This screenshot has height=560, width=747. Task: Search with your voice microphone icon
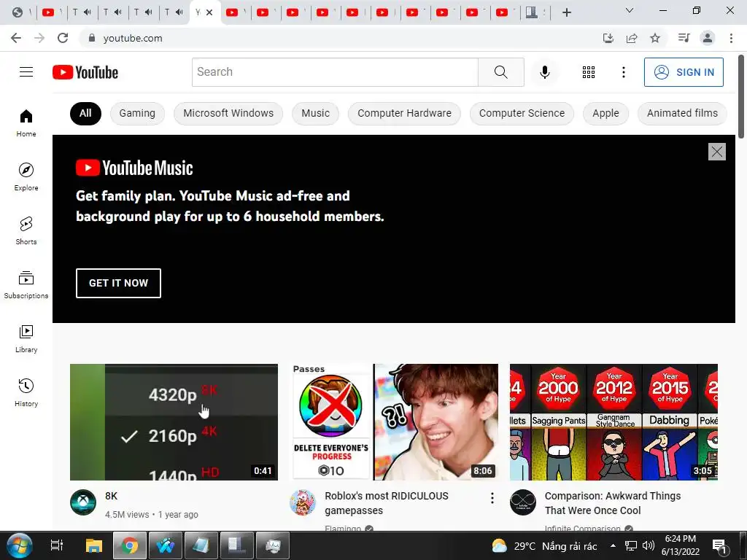(544, 72)
